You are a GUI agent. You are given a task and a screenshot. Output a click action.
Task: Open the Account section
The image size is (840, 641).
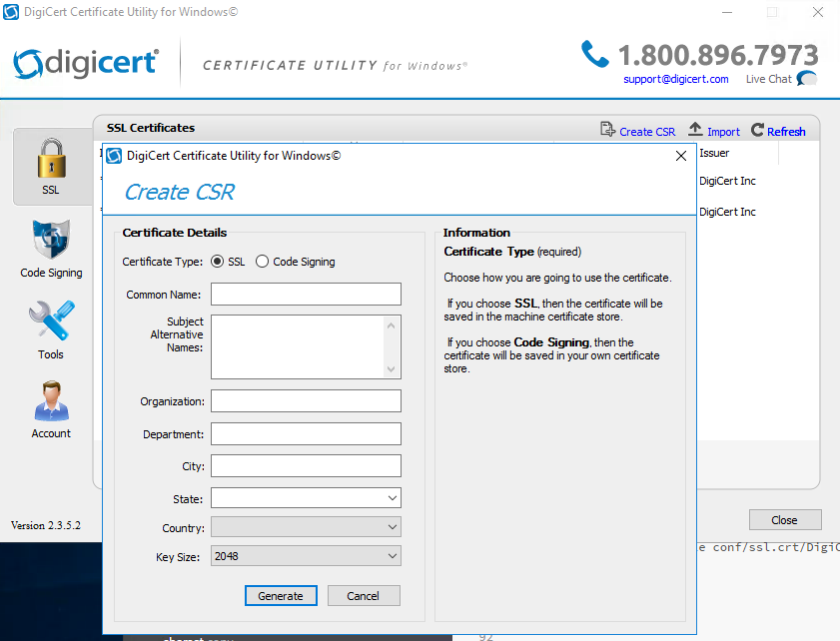[51, 410]
